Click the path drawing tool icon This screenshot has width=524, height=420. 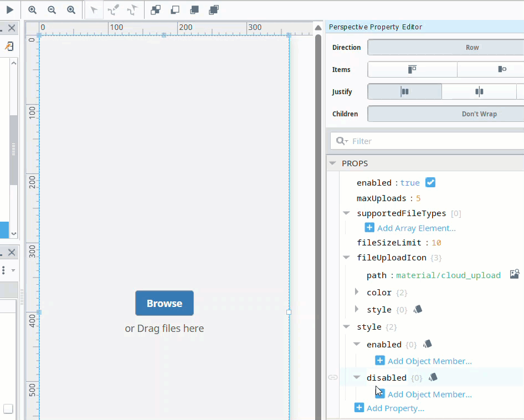[114, 10]
